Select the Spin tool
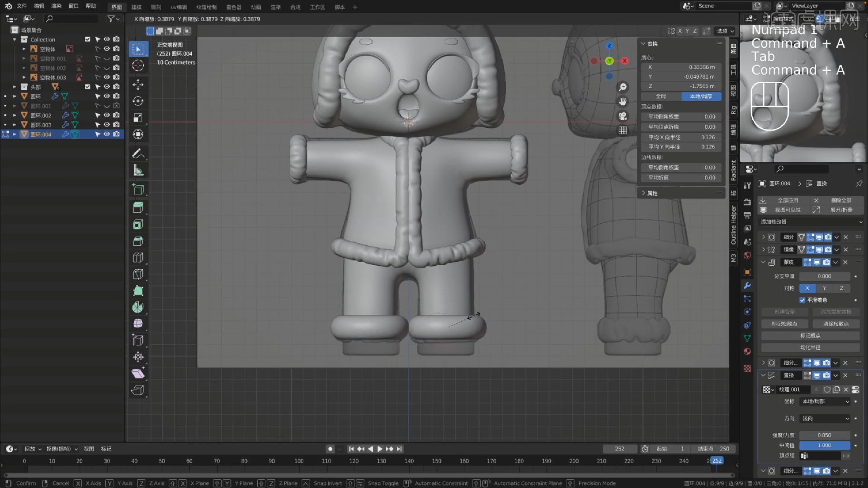This screenshot has width=868, height=488. tap(138, 308)
